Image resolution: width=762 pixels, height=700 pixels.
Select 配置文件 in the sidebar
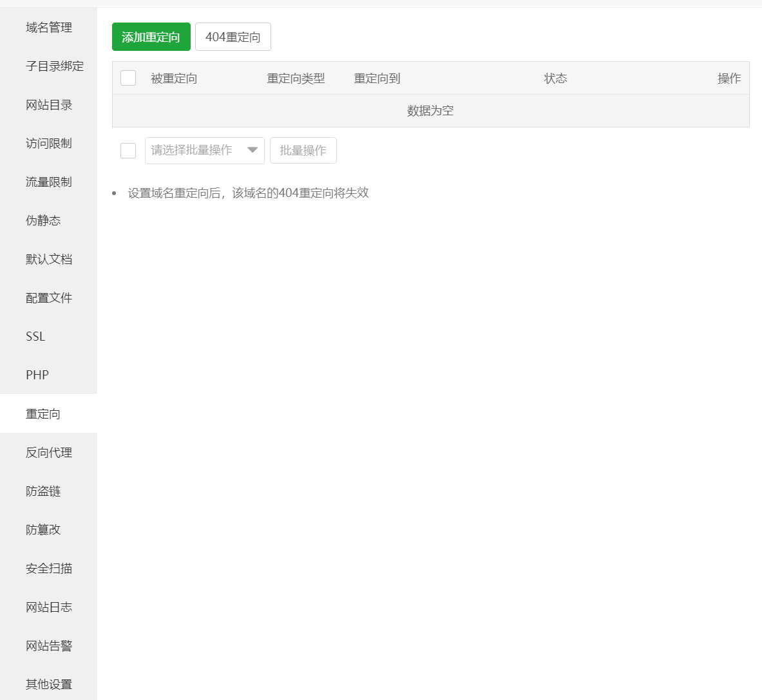coord(48,298)
